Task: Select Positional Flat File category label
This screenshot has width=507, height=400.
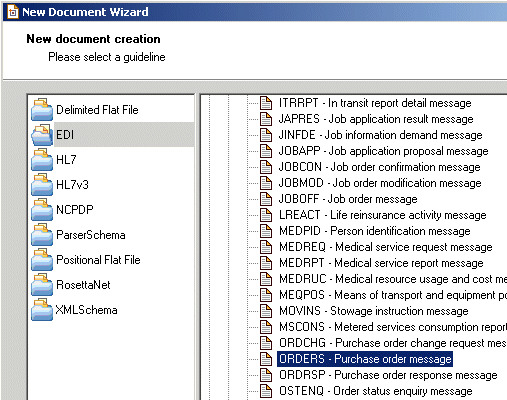Action: click(98, 260)
